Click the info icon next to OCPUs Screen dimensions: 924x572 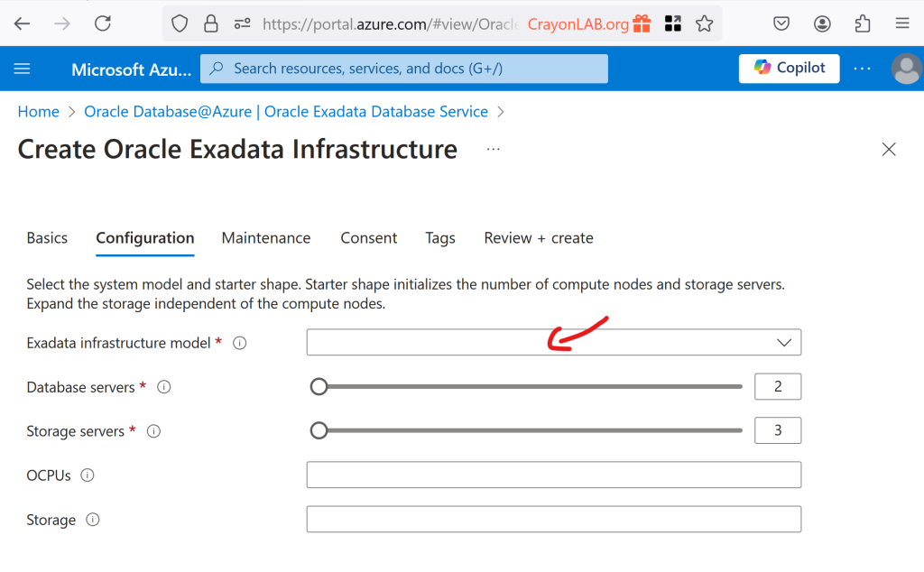point(88,475)
